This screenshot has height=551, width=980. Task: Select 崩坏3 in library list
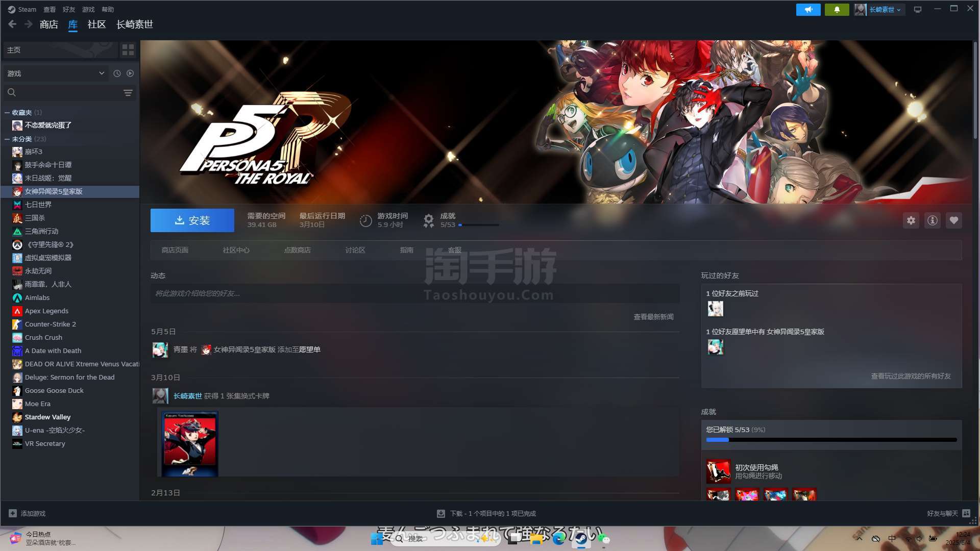70,152
